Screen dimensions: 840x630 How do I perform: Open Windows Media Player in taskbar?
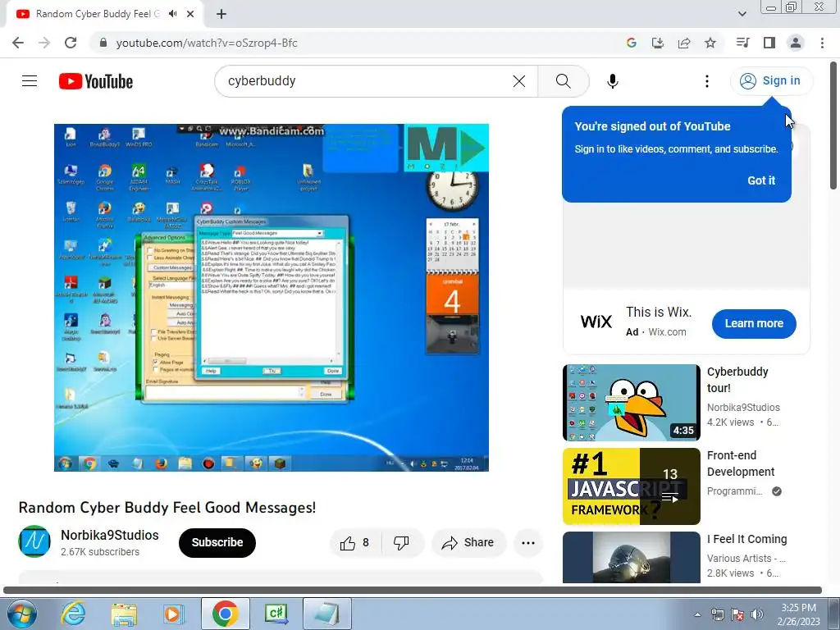173,614
